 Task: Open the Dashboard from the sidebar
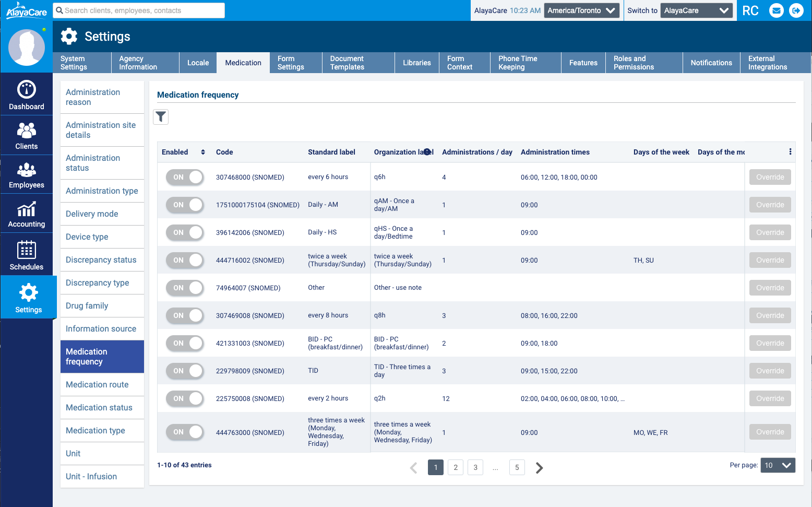pyautogui.click(x=27, y=95)
